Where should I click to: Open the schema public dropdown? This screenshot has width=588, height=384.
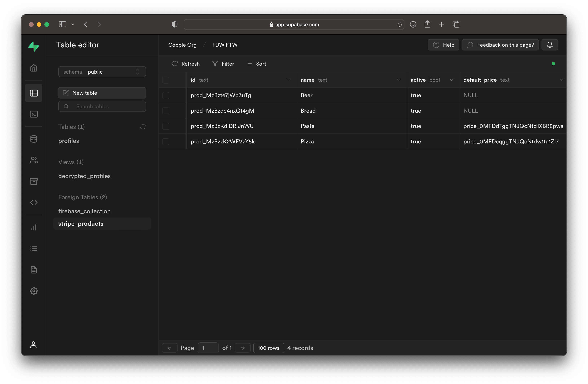point(102,72)
